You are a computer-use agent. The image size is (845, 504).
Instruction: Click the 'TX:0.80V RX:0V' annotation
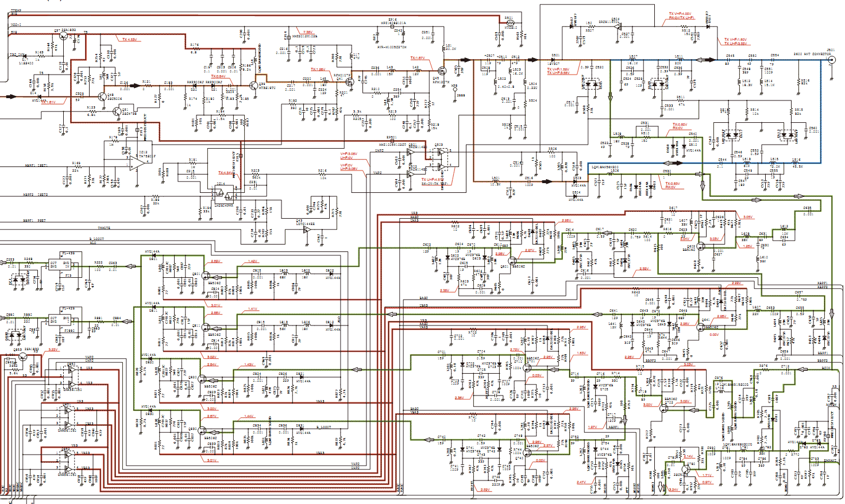click(x=680, y=126)
